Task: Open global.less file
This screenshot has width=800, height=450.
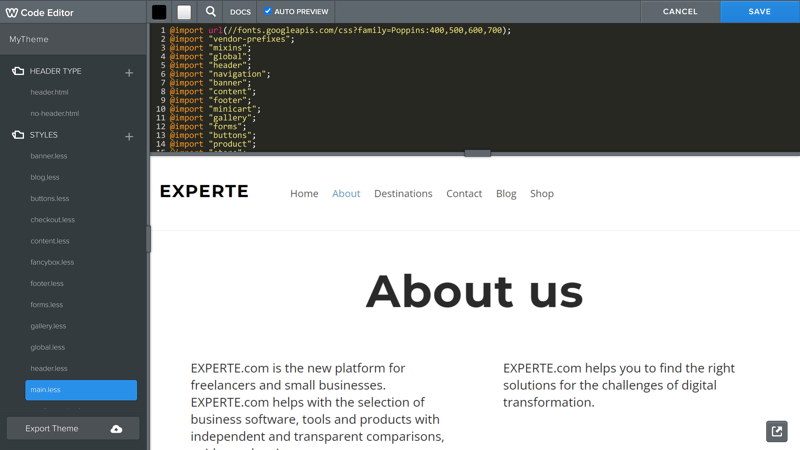Action: (47, 347)
